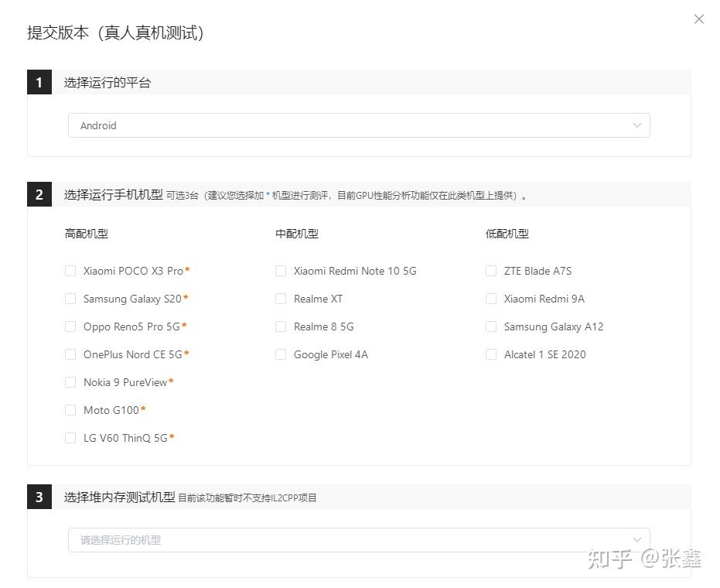
Task: Check Realme XT
Action: [x=281, y=299]
